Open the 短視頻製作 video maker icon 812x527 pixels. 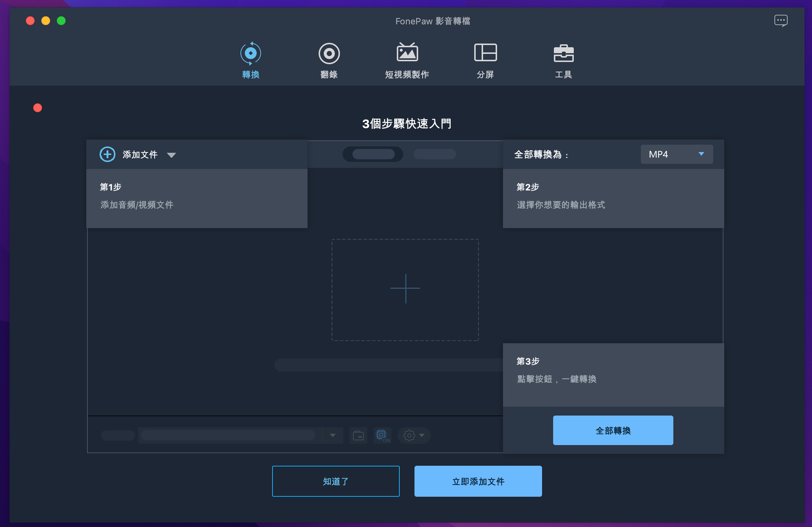(407, 53)
